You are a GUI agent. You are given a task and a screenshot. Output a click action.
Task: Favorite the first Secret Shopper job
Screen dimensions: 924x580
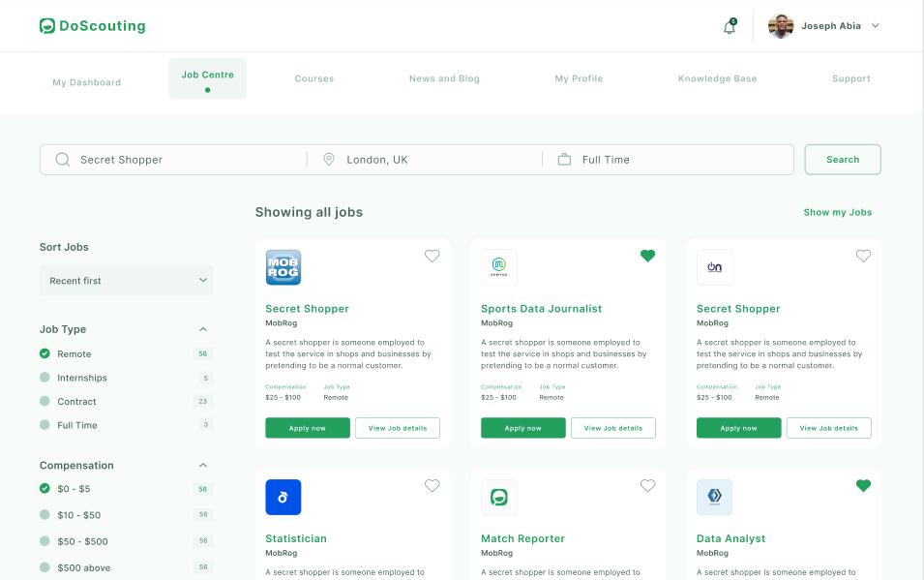click(x=432, y=256)
